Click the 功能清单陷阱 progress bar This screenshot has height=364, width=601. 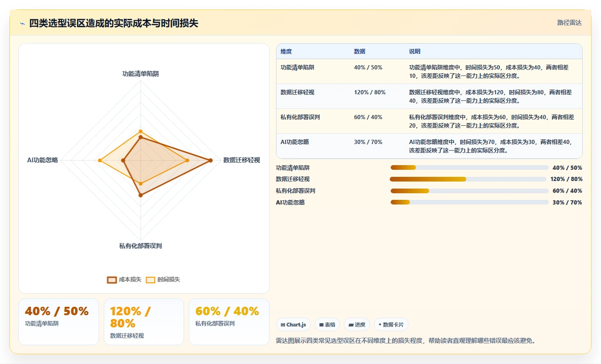pyautogui.click(x=470, y=167)
